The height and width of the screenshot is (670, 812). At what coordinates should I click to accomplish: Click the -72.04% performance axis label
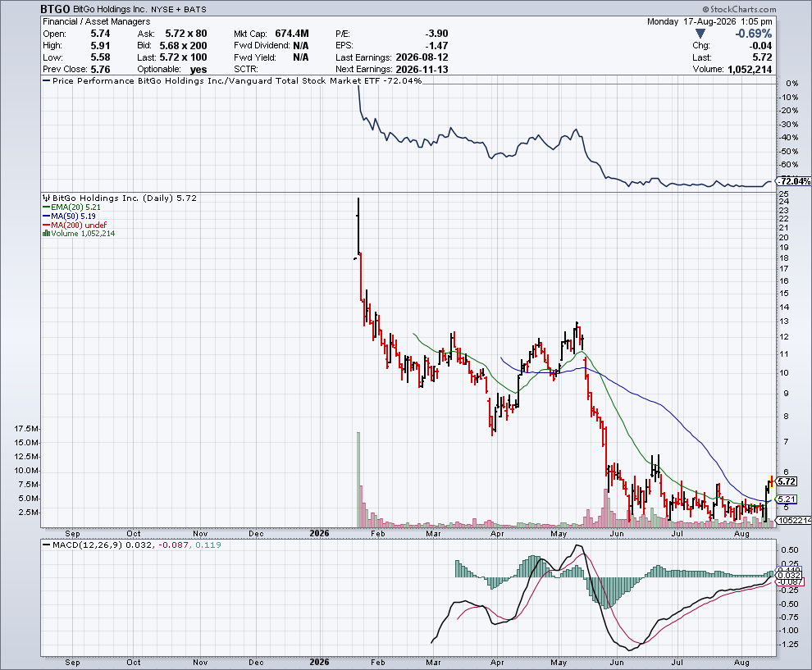pyautogui.click(x=795, y=181)
